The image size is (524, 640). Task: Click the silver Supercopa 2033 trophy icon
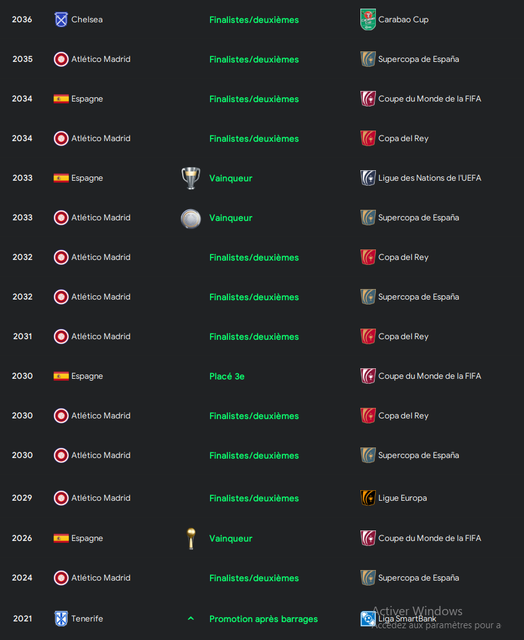click(x=191, y=218)
